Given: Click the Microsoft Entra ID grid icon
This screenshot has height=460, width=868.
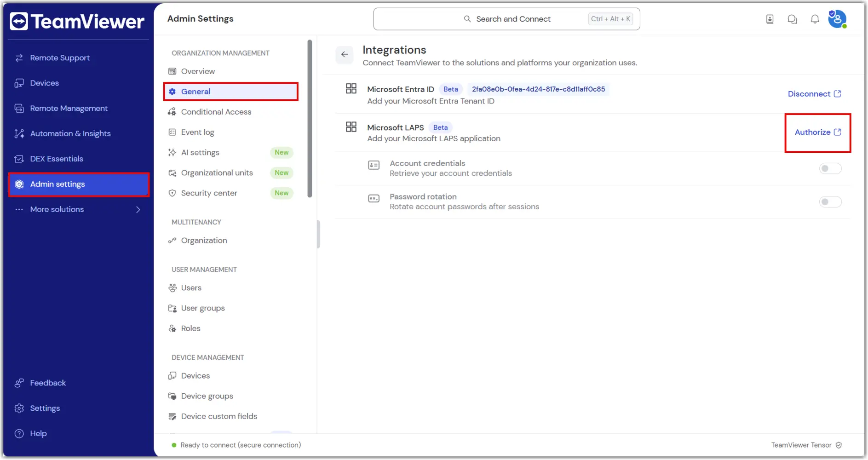Looking at the screenshot, I should (x=351, y=88).
